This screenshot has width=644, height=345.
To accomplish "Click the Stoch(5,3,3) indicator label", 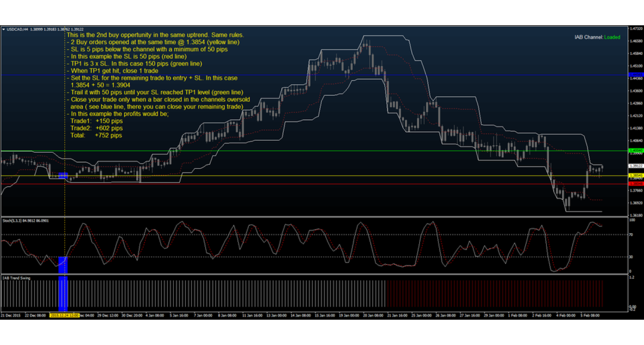I will (x=25, y=221).
